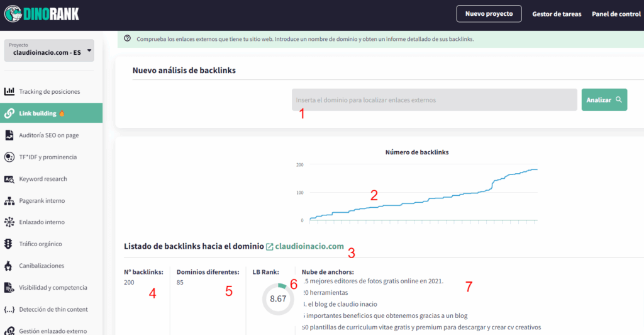Click the "Número de backlinks" chart title
This screenshot has height=335, width=644.
click(x=417, y=152)
